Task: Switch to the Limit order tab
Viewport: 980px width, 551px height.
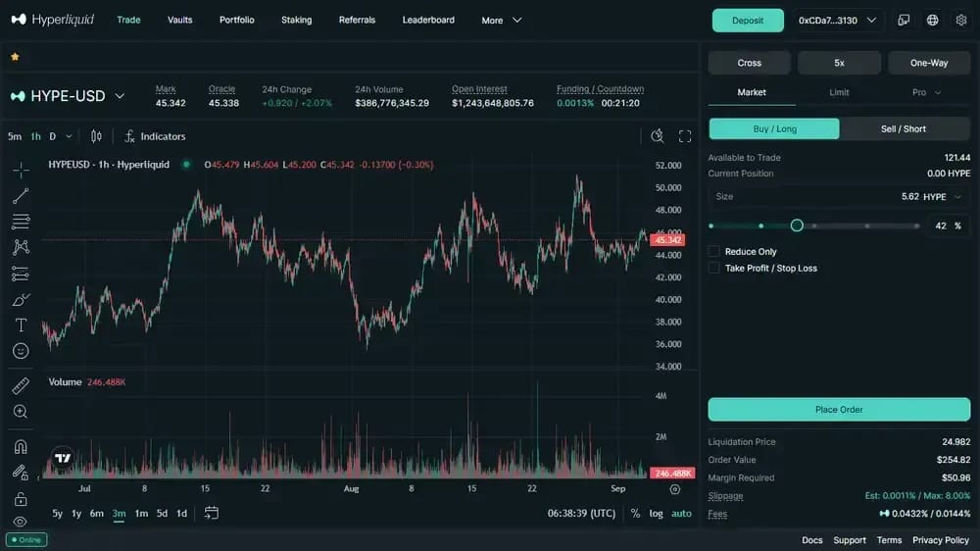Action: (x=839, y=92)
